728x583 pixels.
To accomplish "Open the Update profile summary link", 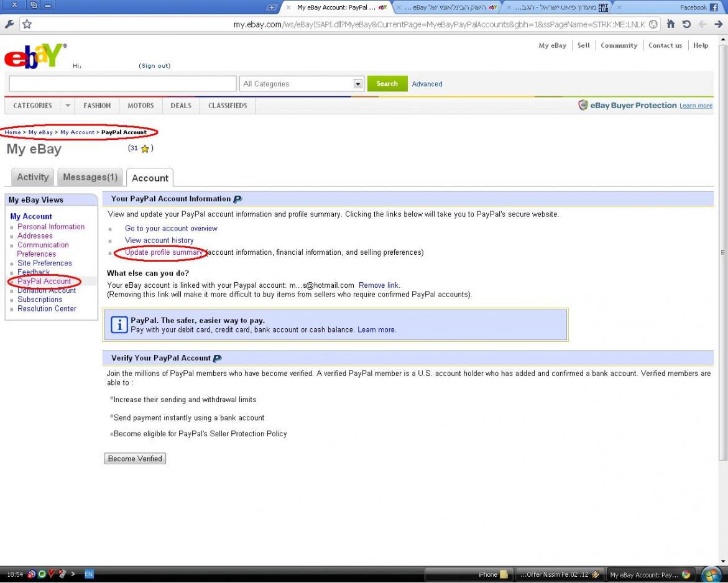I will point(164,252).
